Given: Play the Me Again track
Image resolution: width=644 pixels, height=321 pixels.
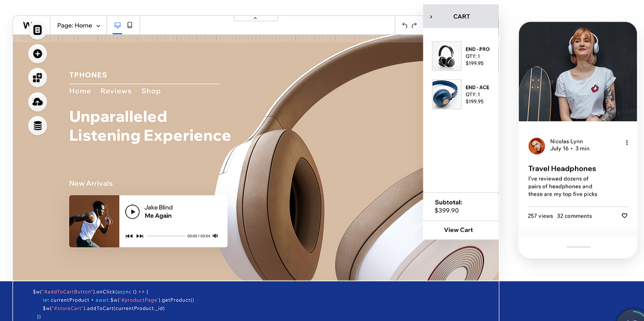Looking at the screenshot, I should [132, 211].
